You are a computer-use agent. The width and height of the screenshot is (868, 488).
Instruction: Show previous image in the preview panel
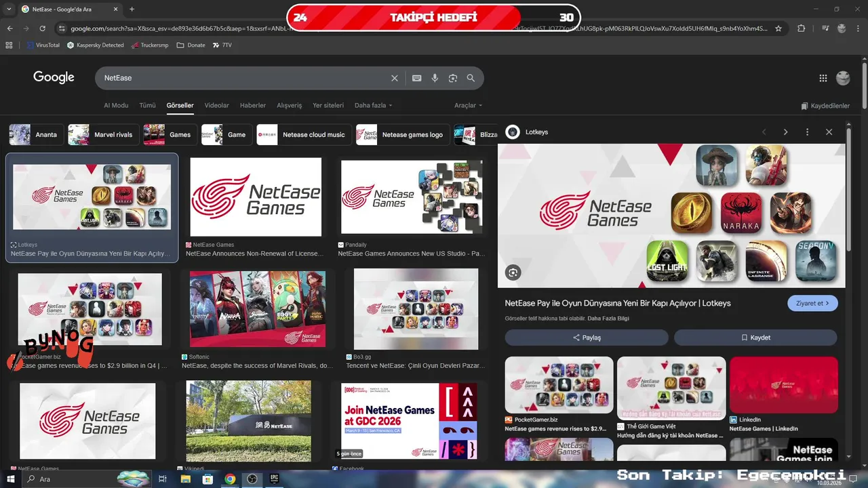click(x=764, y=132)
